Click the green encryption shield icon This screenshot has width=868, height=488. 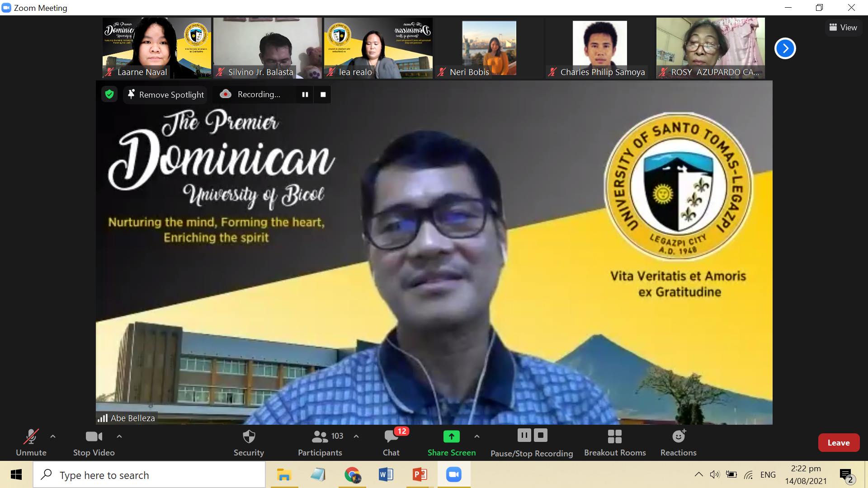[109, 94]
